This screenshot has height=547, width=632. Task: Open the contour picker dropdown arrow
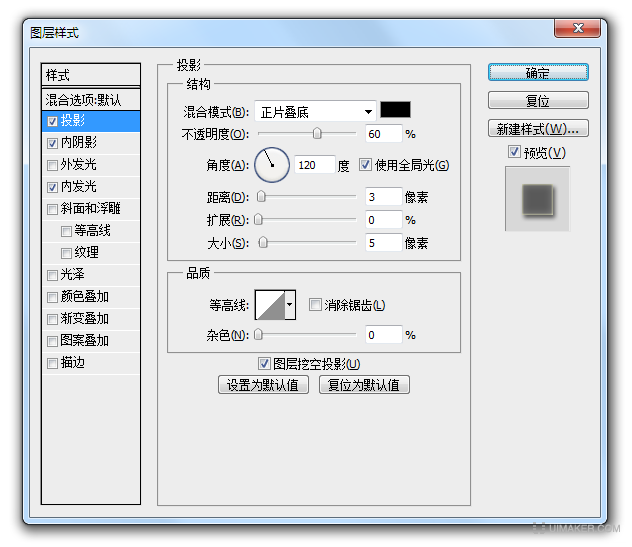290,305
